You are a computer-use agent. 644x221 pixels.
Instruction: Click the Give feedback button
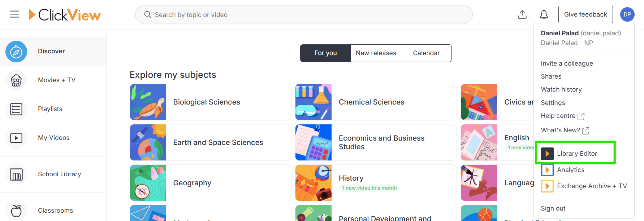(x=585, y=14)
